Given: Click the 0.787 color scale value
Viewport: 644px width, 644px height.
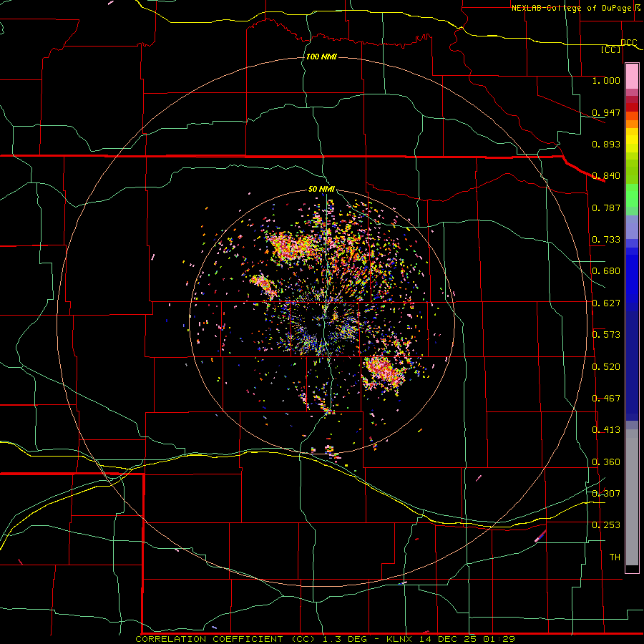Looking at the screenshot, I should point(606,208).
